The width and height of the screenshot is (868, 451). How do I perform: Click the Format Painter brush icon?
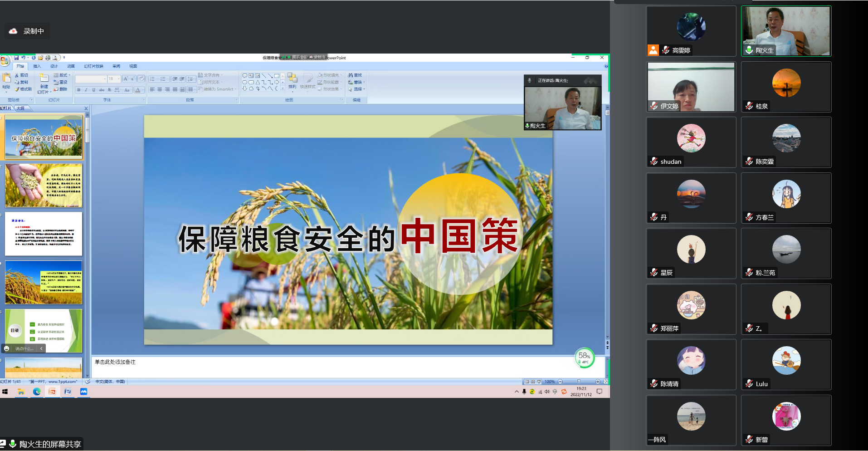pos(17,89)
